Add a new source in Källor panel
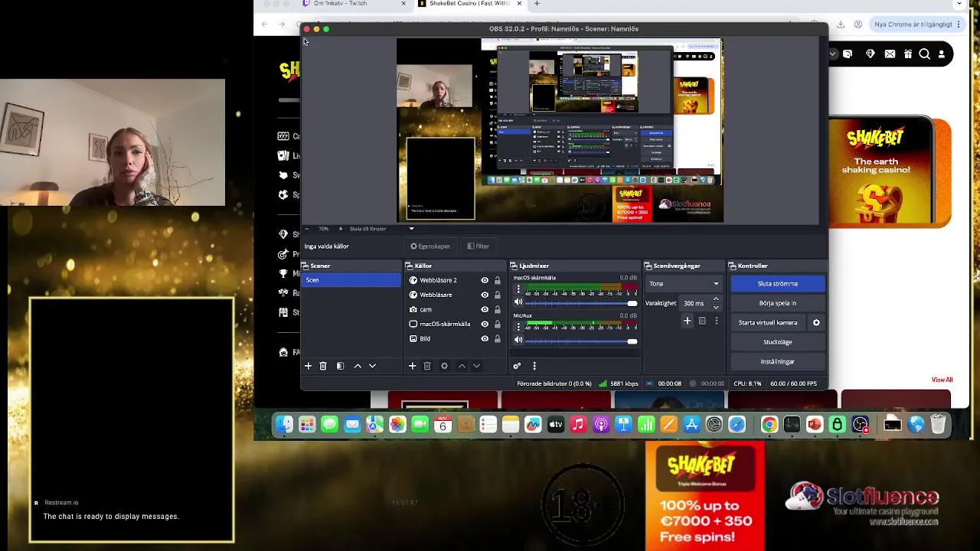 412,366
